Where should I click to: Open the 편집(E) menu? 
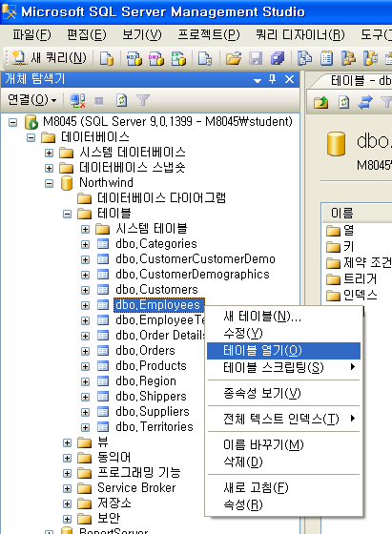(87, 34)
